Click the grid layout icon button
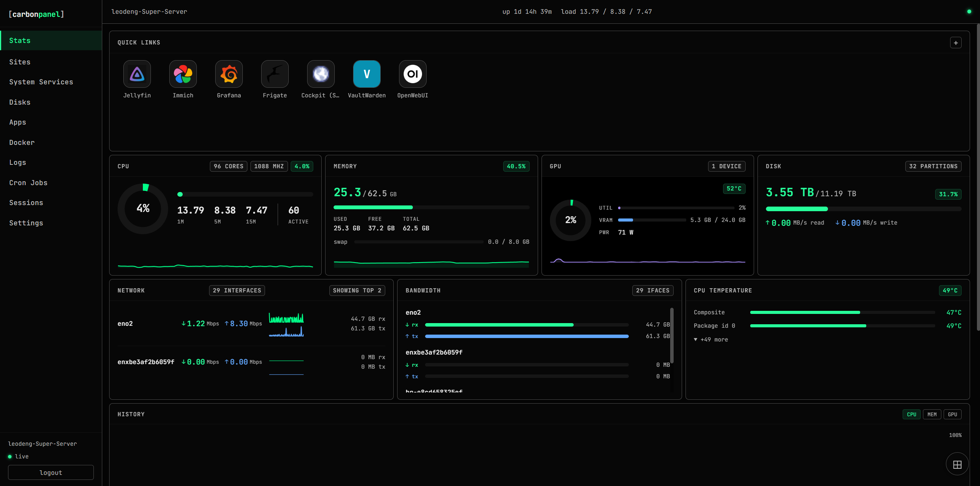Screen dimensions: 980x486 (x=957, y=465)
